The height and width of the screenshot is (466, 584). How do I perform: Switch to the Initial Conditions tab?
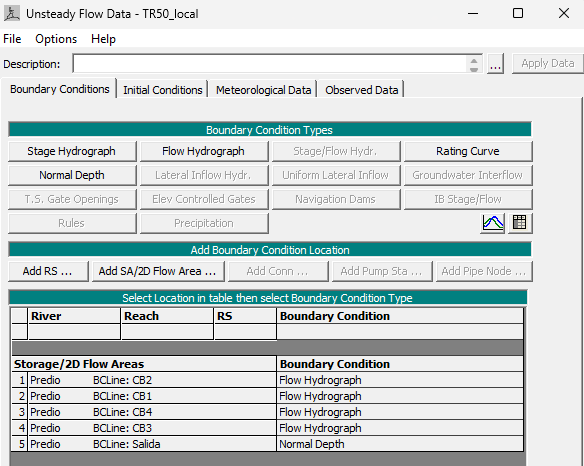click(x=162, y=90)
